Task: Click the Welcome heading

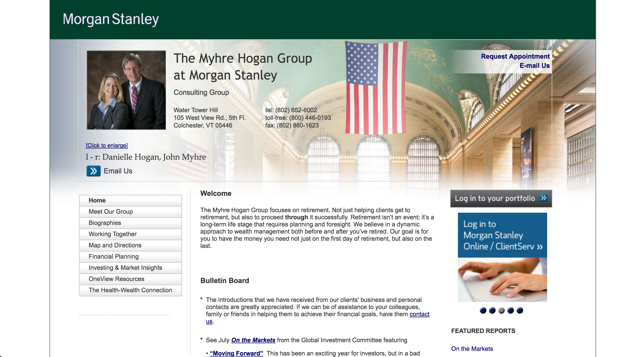Action: click(x=216, y=194)
